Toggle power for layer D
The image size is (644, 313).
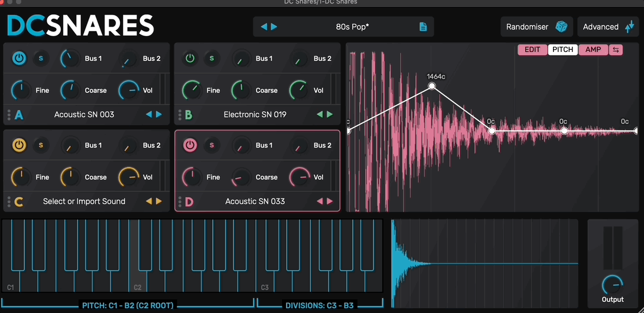click(190, 145)
